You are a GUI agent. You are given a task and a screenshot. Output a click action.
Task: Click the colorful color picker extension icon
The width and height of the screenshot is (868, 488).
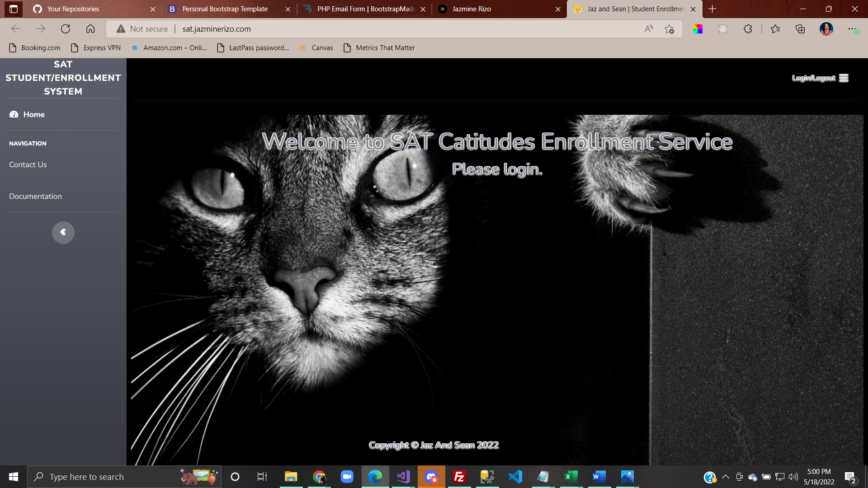click(698, 29)
